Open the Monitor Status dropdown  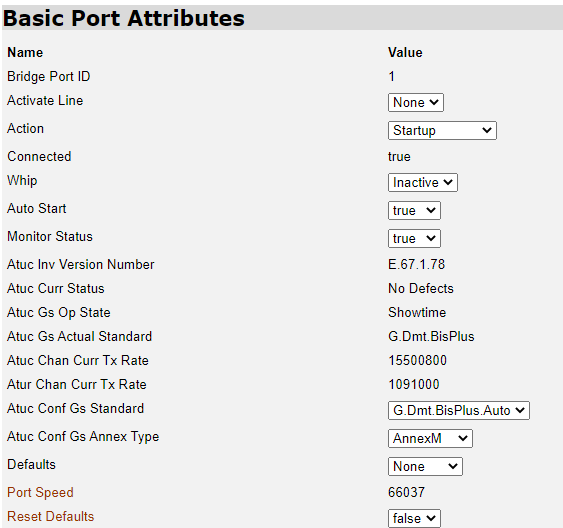(414, 239)
